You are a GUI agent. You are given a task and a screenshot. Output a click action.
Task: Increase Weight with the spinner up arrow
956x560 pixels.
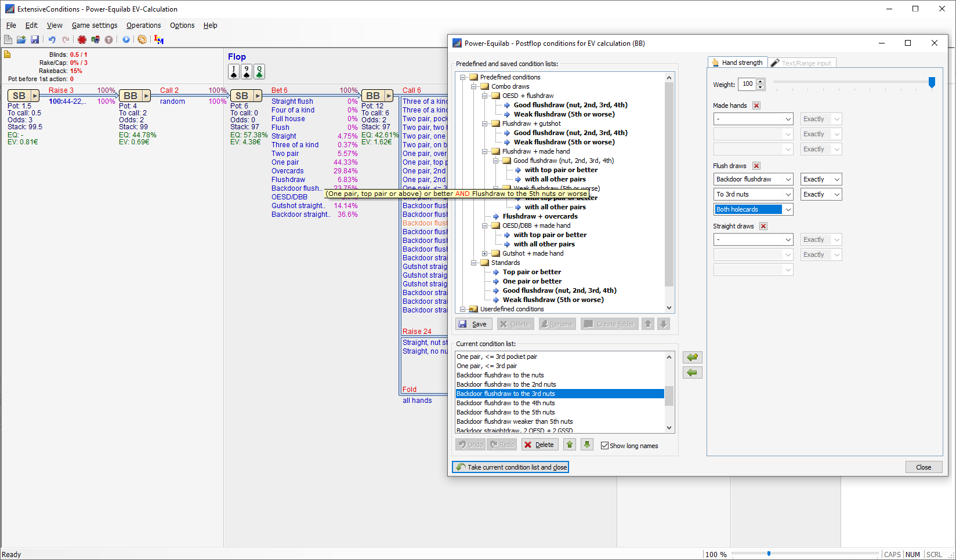pos(761,81)
